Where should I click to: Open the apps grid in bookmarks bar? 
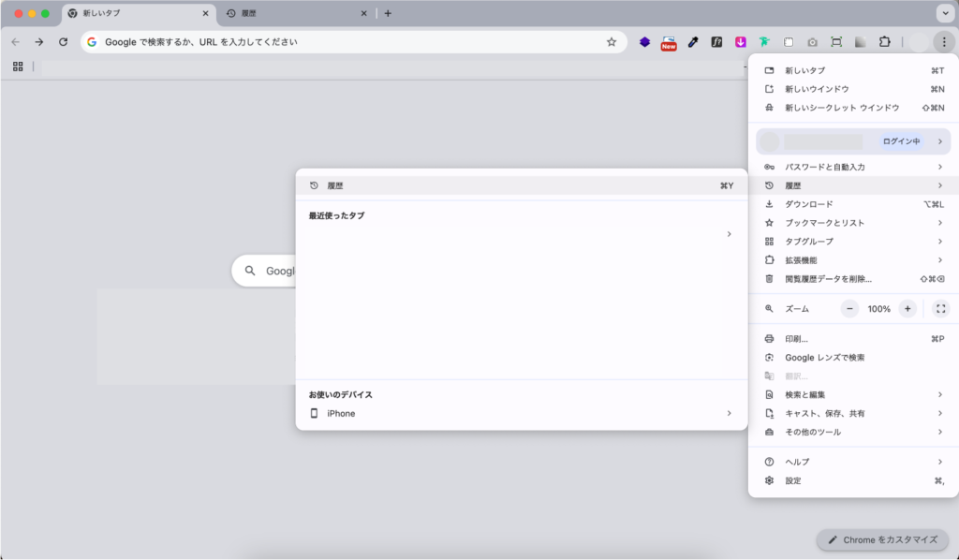18,66
